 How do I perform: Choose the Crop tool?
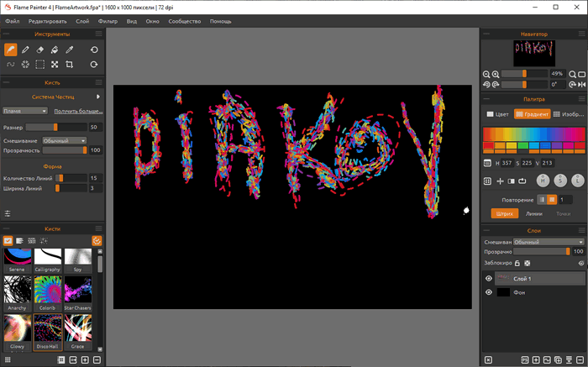(70, 64)
